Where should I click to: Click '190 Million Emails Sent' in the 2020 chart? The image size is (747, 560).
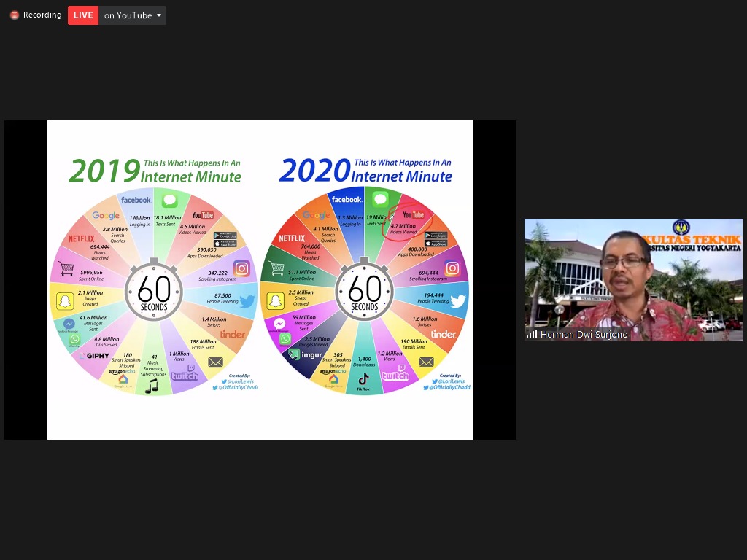coord(414,344)
